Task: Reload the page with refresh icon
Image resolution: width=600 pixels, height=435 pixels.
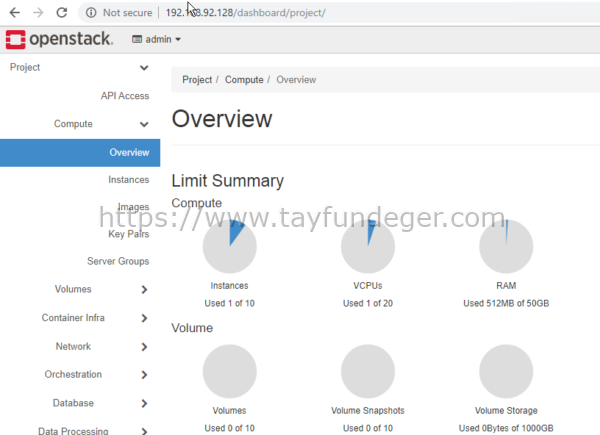Action: click(62, 13)
